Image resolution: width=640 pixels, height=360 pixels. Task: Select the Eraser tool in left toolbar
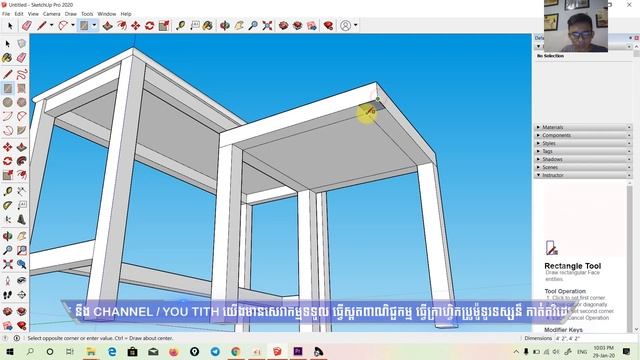click(22, 58)
